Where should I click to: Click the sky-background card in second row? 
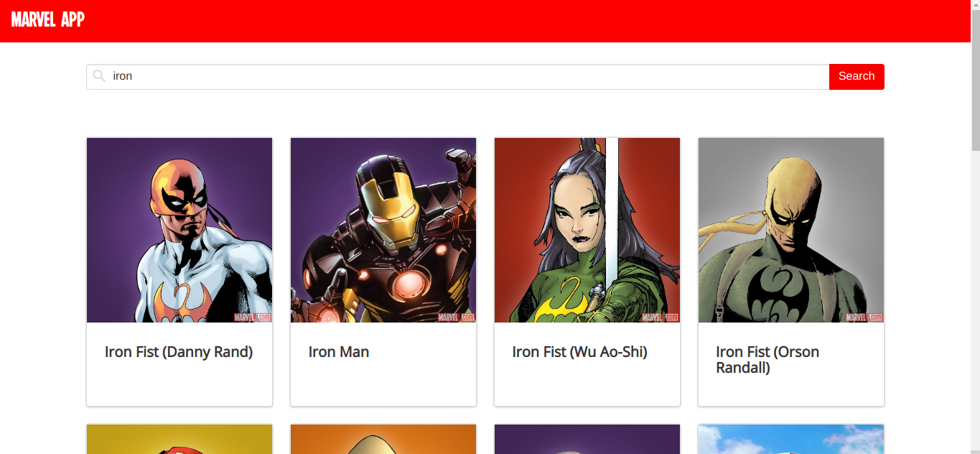click(791, 439)
